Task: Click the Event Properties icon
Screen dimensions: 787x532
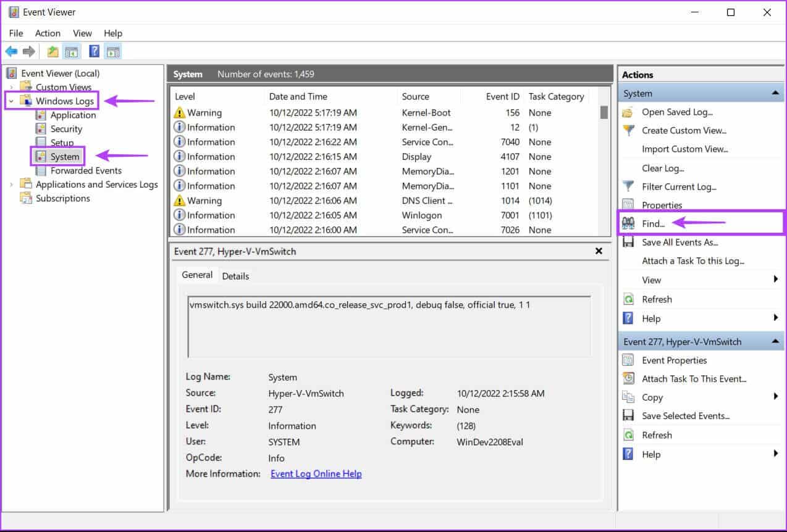Action: tap(628, 360)
